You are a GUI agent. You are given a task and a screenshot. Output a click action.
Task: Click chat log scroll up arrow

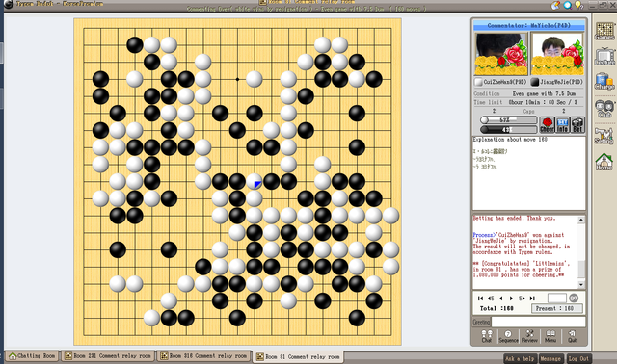pyautogui.click(x=580, y=221)
